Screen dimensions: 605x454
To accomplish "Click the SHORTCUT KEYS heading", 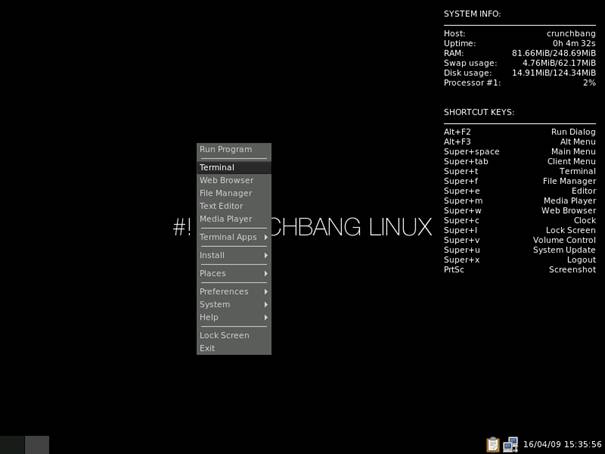I will [479, 112].
